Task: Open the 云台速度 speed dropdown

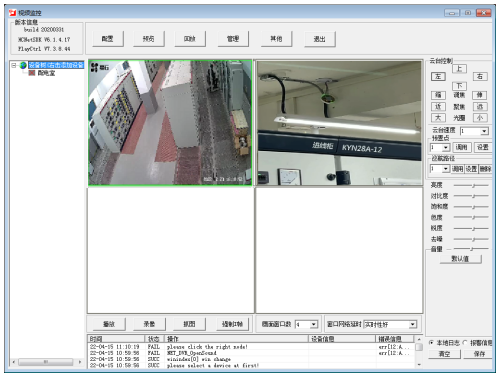Action: [x=484, y=131]
